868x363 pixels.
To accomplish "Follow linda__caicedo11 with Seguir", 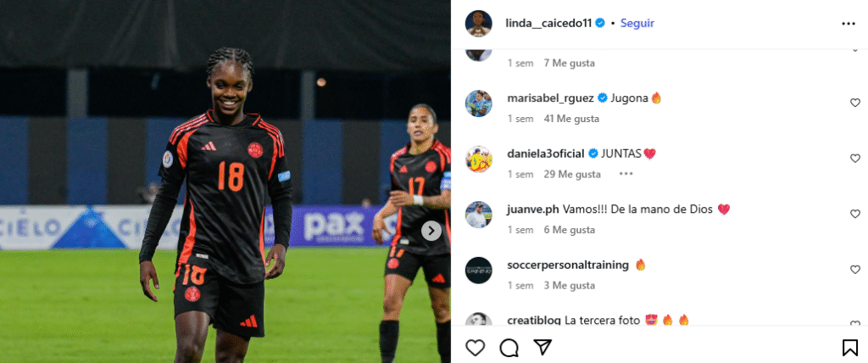I will tap(637, 23).
